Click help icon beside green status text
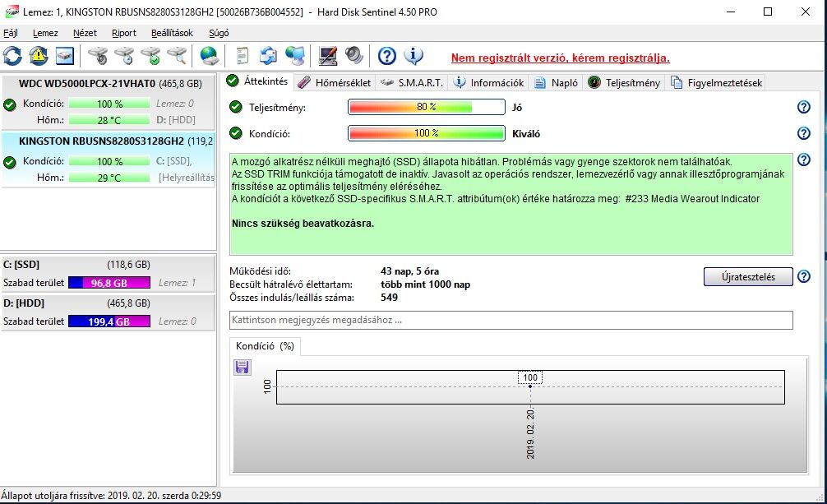 tap(804, 160)
